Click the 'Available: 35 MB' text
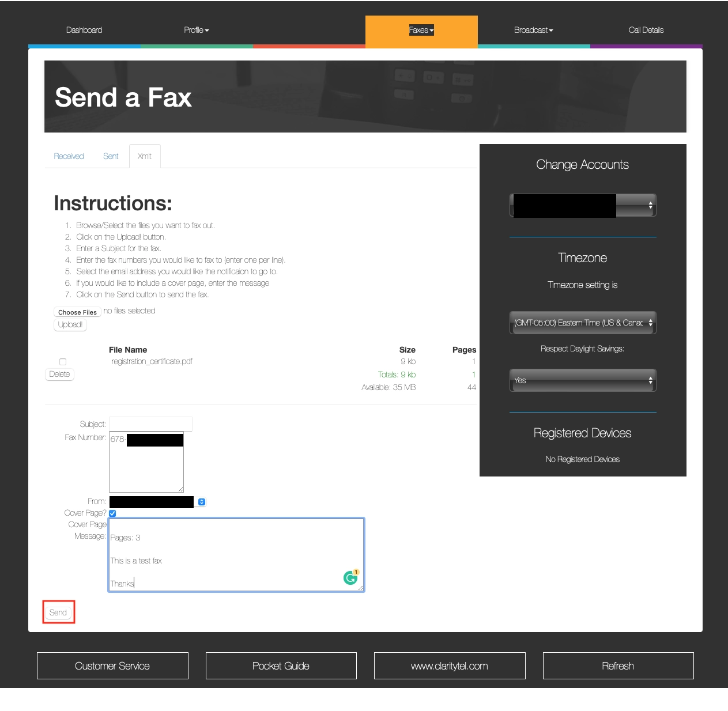 (x=388, y=387)
